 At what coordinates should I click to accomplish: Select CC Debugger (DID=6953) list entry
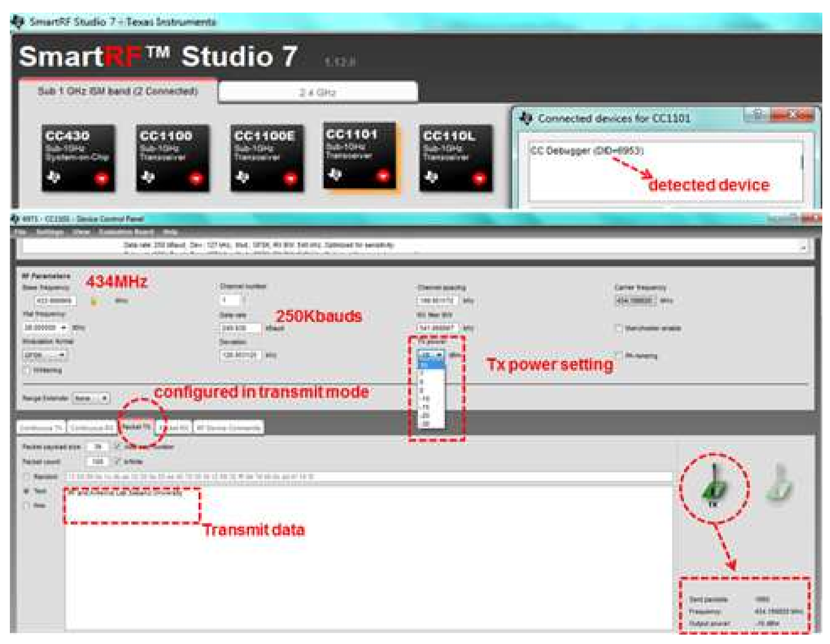[586, 150]
